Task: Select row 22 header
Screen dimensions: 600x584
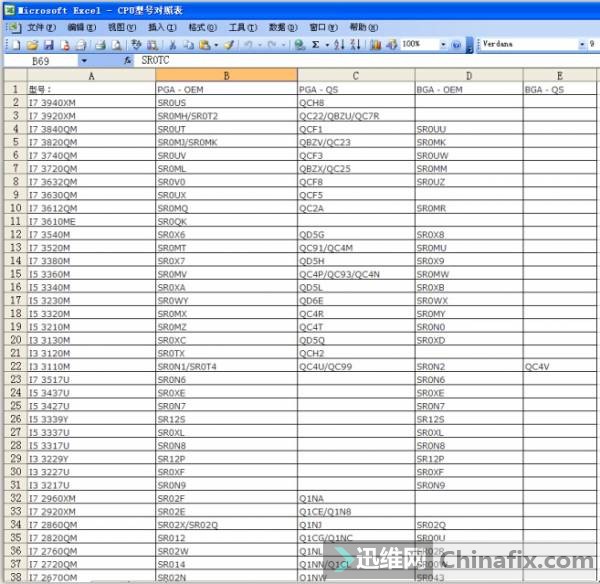Action: (16, 366)
